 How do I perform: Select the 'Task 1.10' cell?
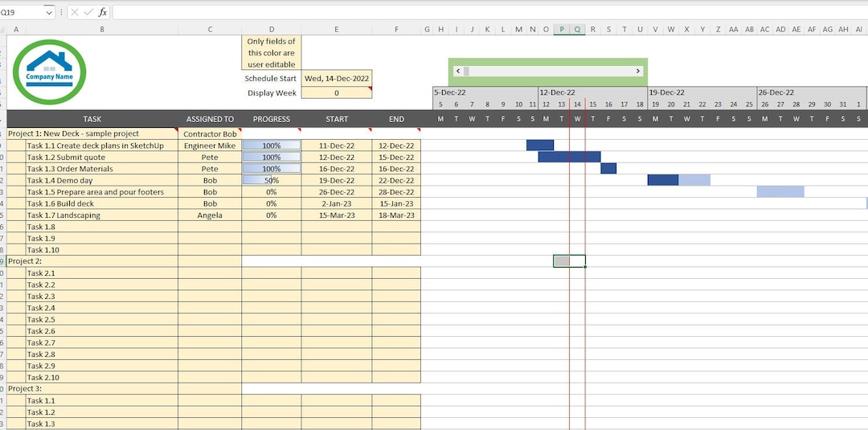[x=102, y=250]
